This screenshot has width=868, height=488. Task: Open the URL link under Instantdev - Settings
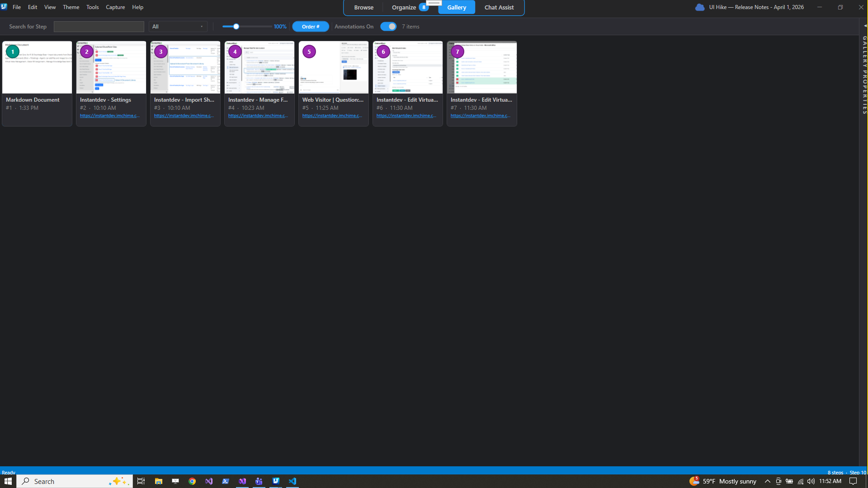click(110, 116)
